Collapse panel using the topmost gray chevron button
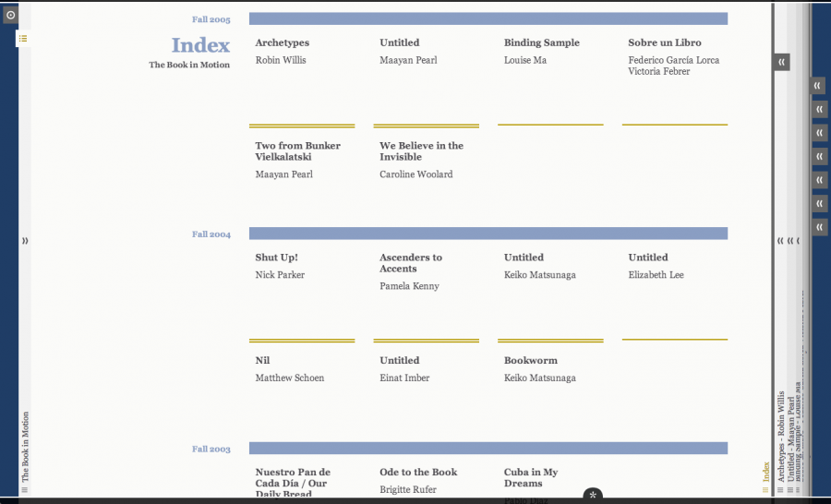Viewport: 831px width, 504px height. (x=782, y=62)
